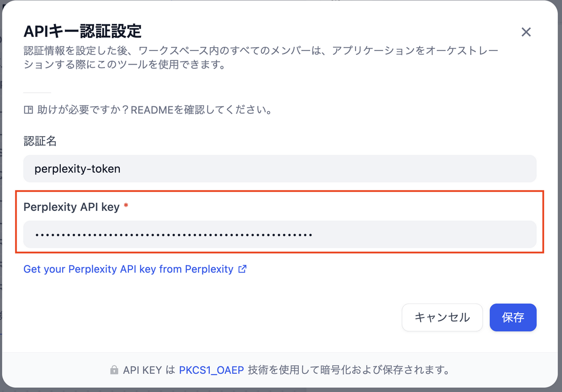Click the API KEY encryption footer notice

click(x=281, y=370)
